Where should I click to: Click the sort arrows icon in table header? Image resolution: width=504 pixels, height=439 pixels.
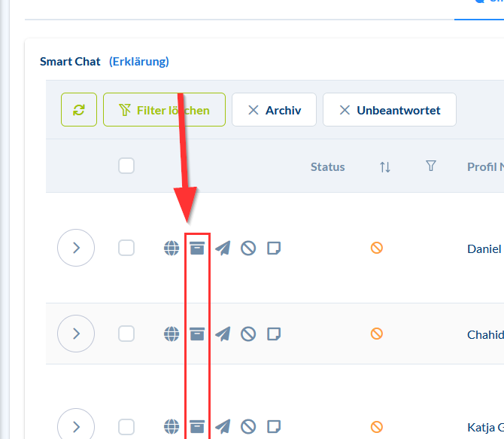[385, 167]
